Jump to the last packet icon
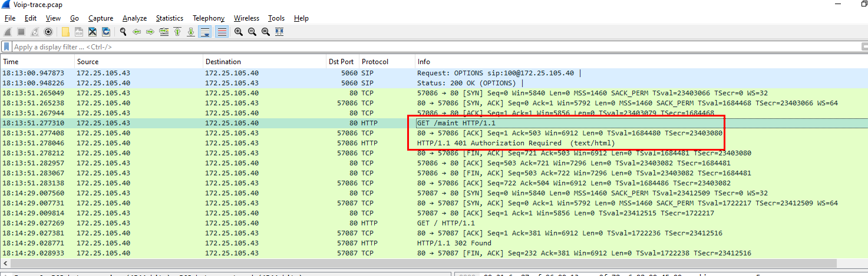 (190, 32)
